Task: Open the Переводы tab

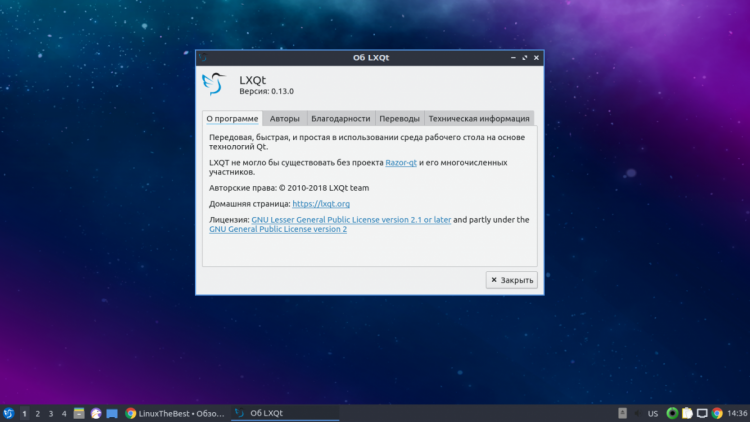Action: [399, 118]
